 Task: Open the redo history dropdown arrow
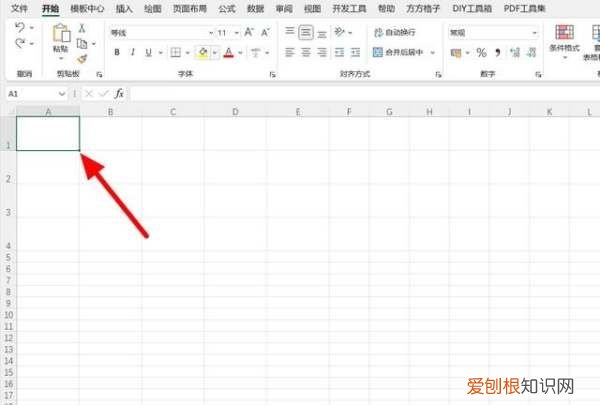point(32,44)
